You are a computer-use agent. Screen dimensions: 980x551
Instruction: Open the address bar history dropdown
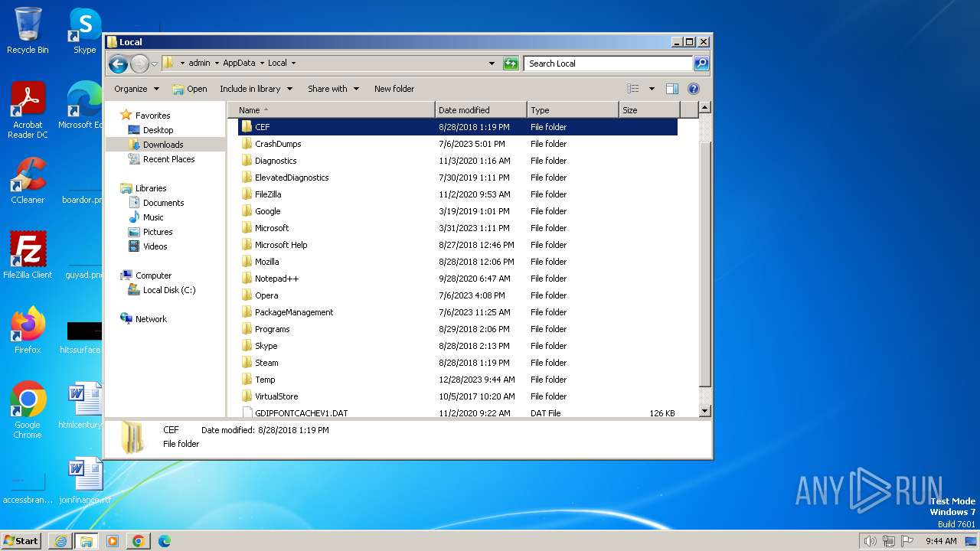coord(492,64)
